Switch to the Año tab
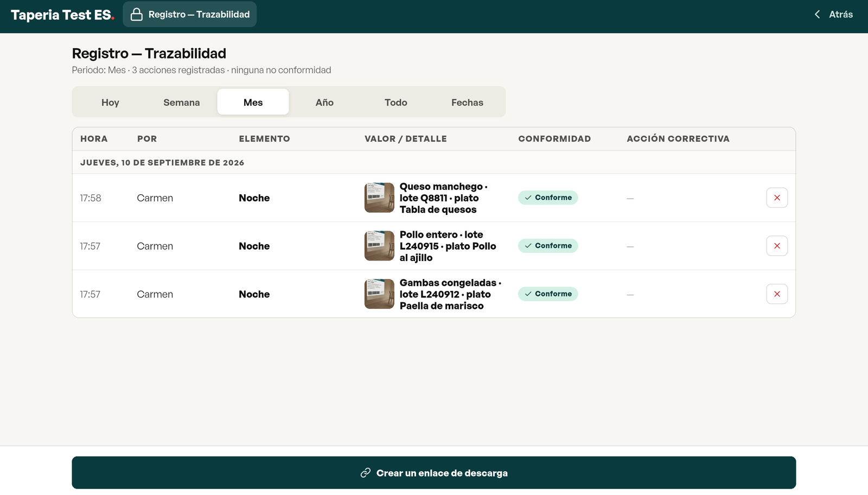Viewport: 868px width, 495px height. tap(324, 102)
